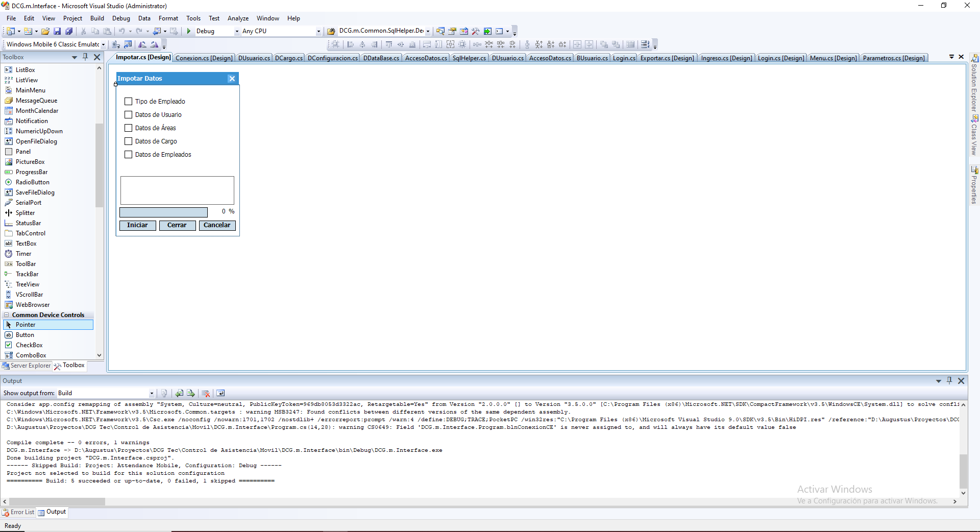Open the Show output from dropdown
The height and width of the screenshot is (532, 980).
pyautogui.click(x=152, y=393)
